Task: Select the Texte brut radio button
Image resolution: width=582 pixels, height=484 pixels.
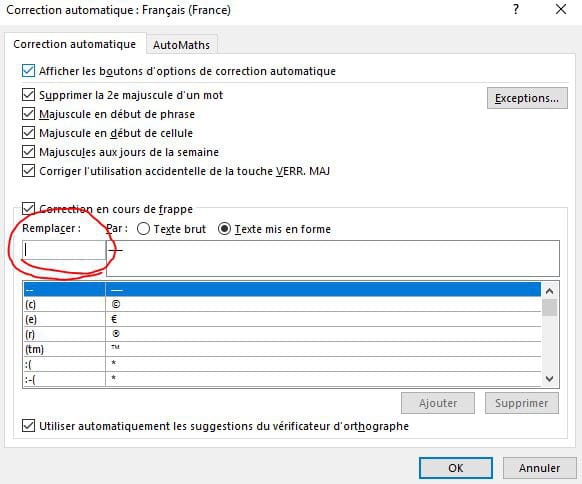Action: (x=143, y=229)
